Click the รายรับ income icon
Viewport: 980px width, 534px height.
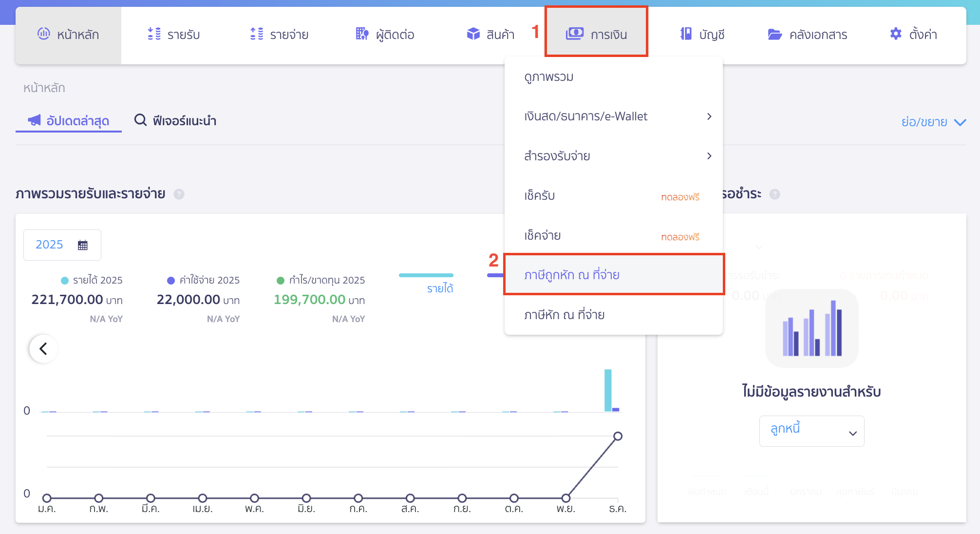point(154,34)
